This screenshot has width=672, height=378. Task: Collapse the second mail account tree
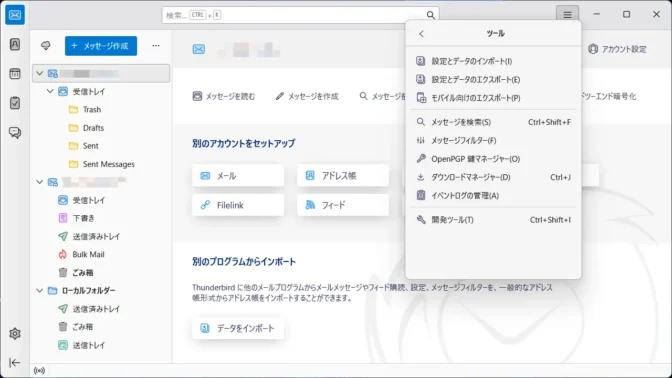40,182
